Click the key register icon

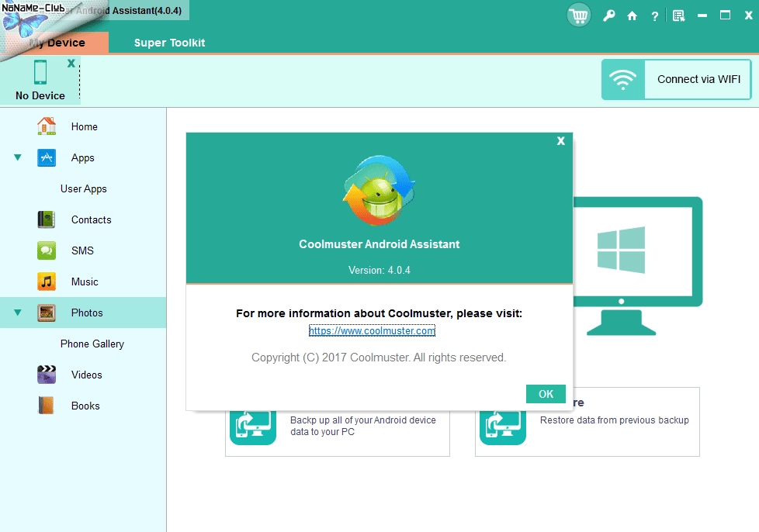(609, 16)
